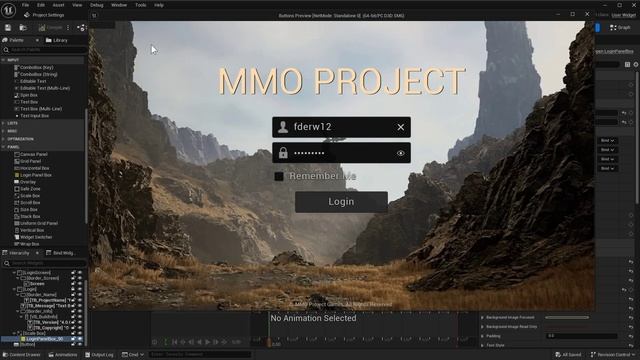Image resolution: width=640 pixels, height=360 pixels.
Task: Toggle visibility of TB_ProjectName in hierarchy
Action: tap(80, 300)
